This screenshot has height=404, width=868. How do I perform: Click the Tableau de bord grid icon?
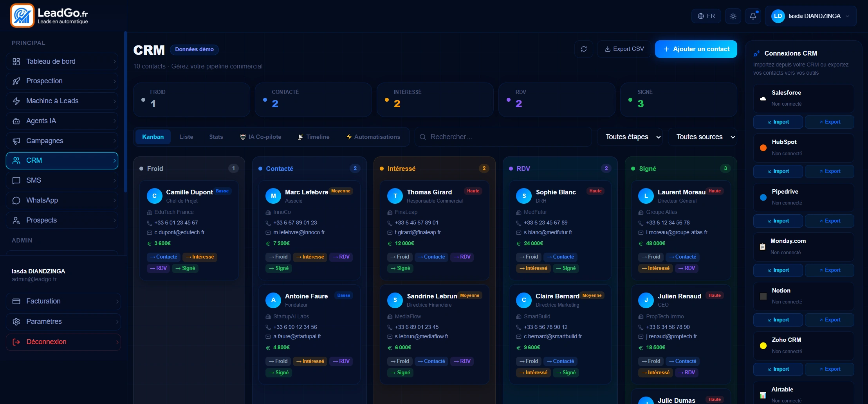click(16, 61)
